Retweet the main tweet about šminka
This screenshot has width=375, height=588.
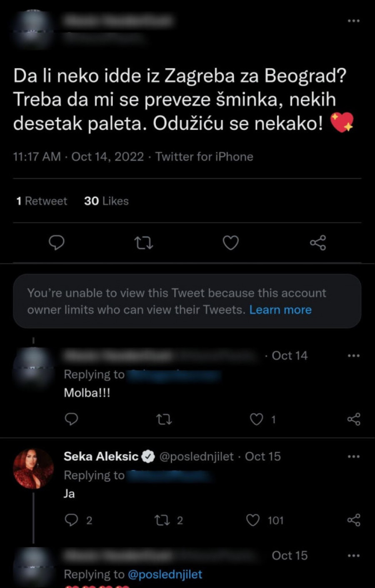pos(144,243)
